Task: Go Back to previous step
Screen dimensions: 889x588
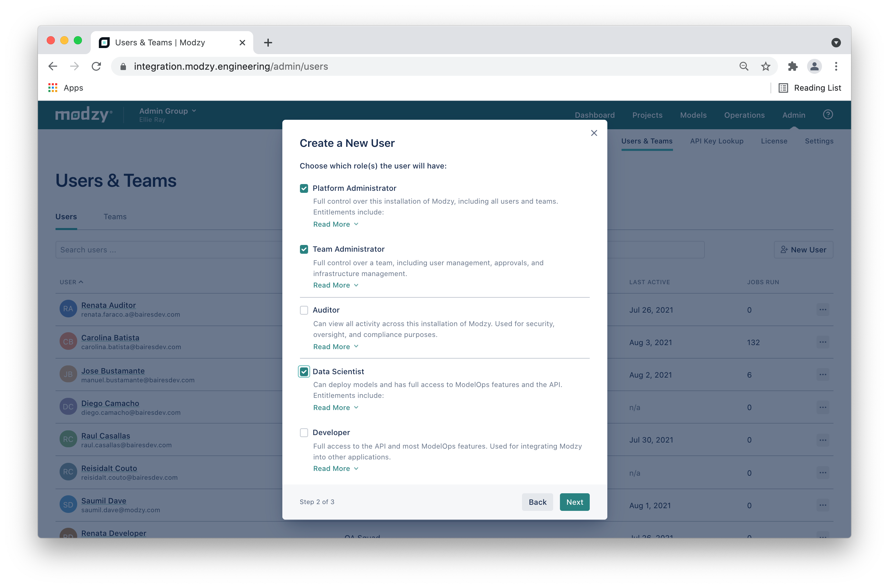Action: [x=537, y=502]
